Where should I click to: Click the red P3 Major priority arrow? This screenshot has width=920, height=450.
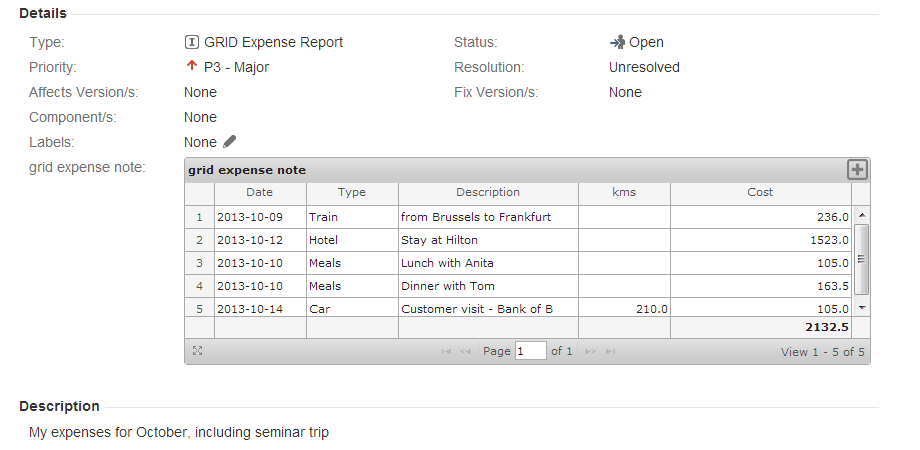(192, 67)
